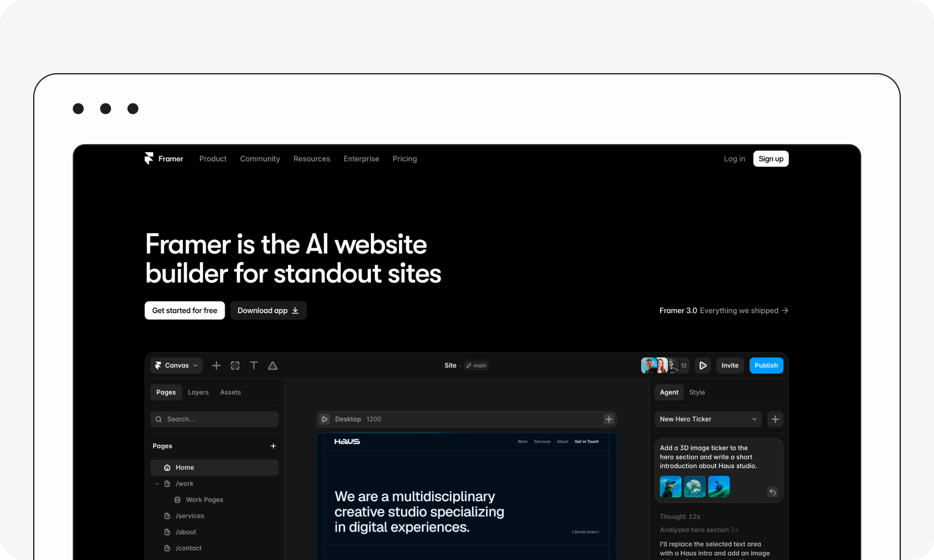The image size is (934, 560).
Task: Click the undo arrow icon in prompt
Action: pyautogui.click(x=772, y=492)
